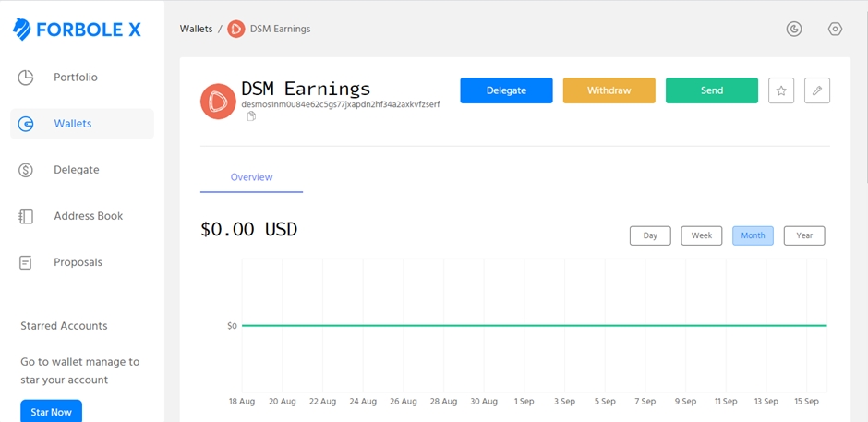This screenshot has width=868, height=422.
Task: Select Wallets in sidebar
Action: (82, 124)
